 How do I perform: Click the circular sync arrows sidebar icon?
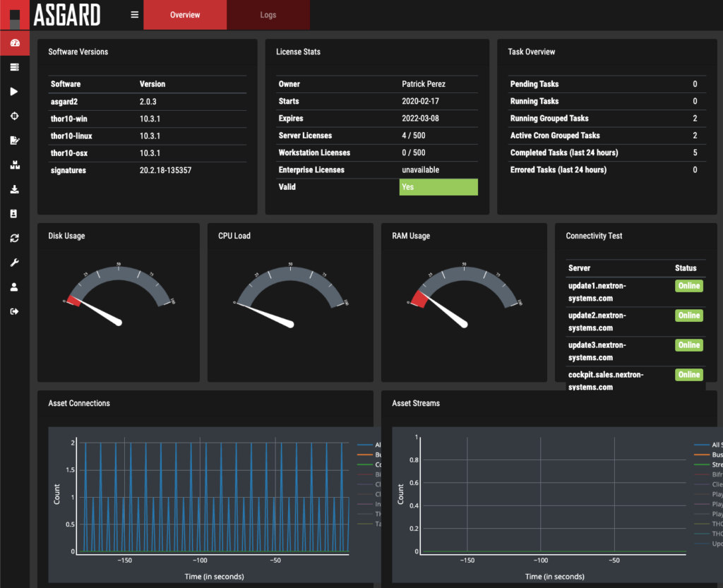tap(15, 239)
